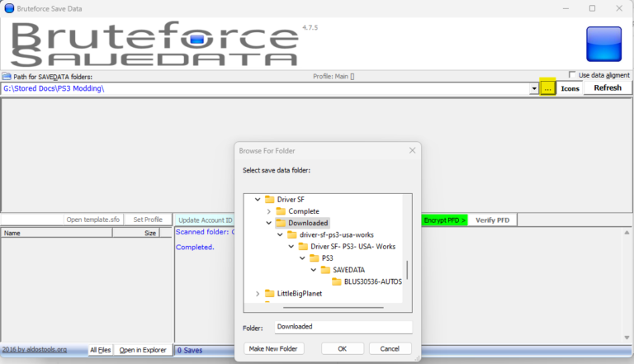Click the SAVEDATA folder icon
Image resolution: width=634 pixels, height=364 pixels.
325,270
